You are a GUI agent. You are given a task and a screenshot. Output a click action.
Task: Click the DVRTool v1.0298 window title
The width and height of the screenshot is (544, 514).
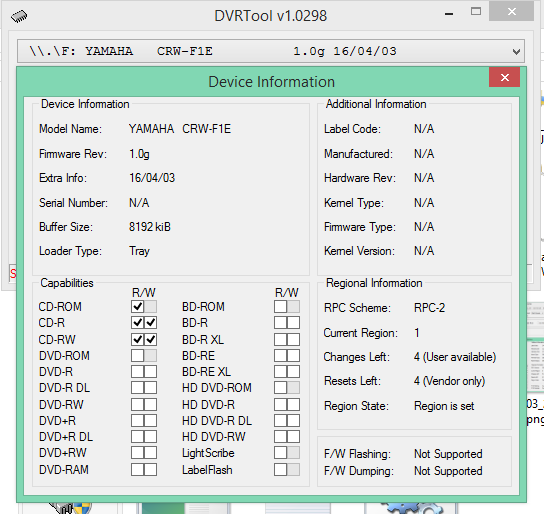(271, 16)
